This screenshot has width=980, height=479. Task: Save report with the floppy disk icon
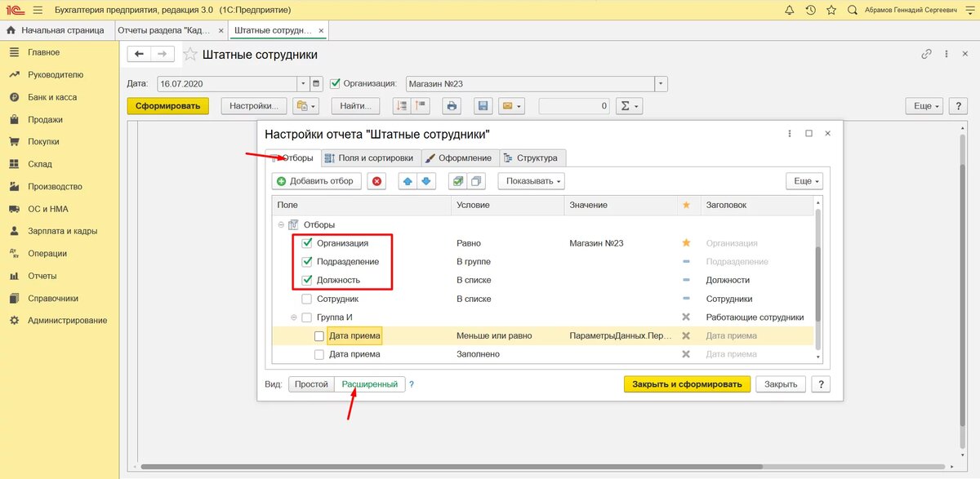tap(483, 106)
